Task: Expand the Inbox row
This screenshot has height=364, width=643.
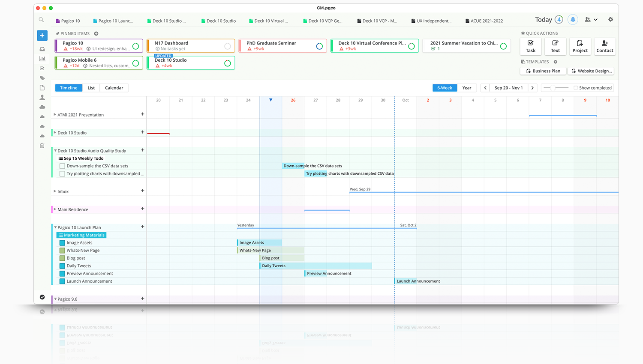Action: 55,191
